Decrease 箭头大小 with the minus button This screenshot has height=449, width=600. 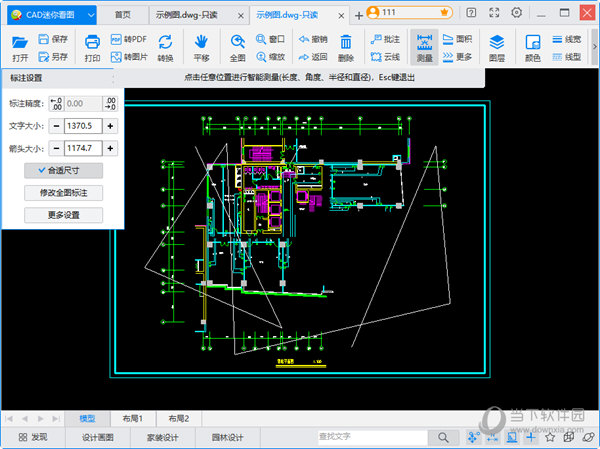click(x=56, y=148)
